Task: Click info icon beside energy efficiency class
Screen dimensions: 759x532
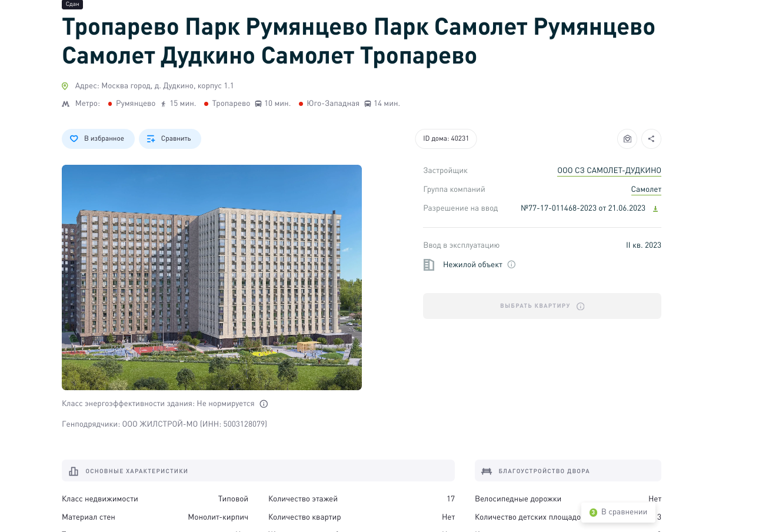Action: click(x=264, y=404)
